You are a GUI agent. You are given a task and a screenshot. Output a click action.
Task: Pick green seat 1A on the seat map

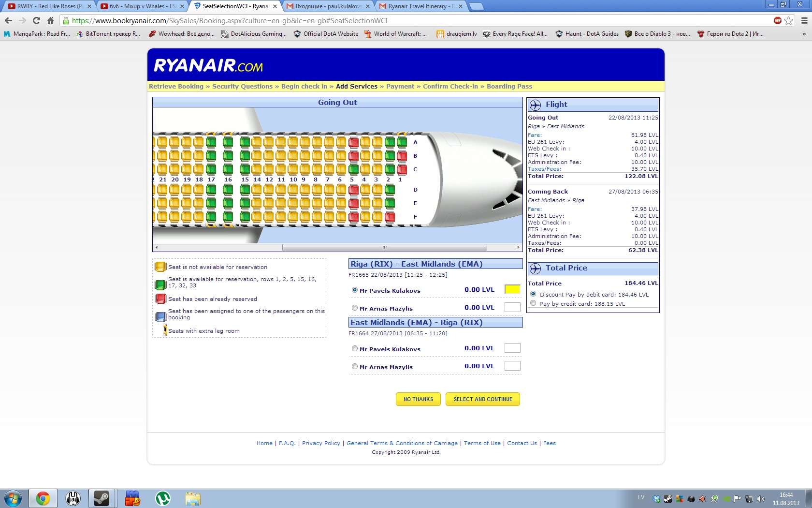[x=402, y=142]
